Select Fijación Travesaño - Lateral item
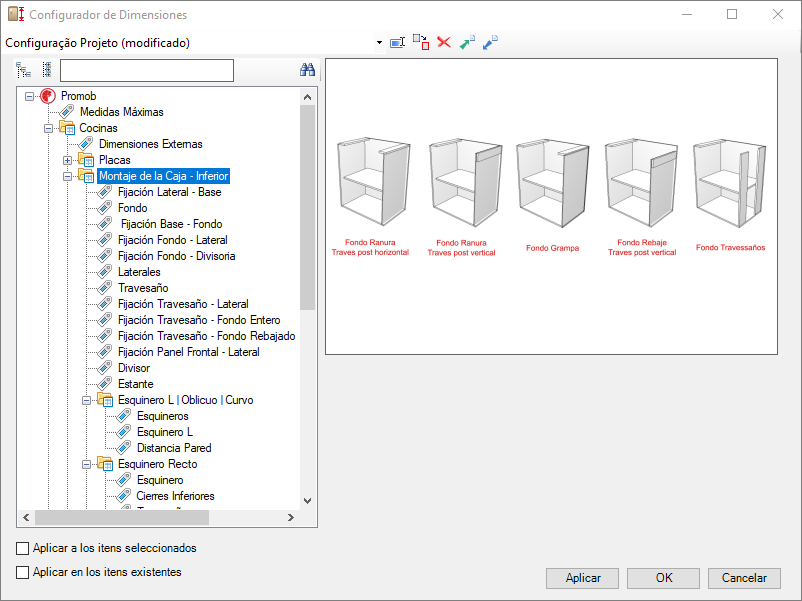This screenshot has width=802, height=601. 183,304
